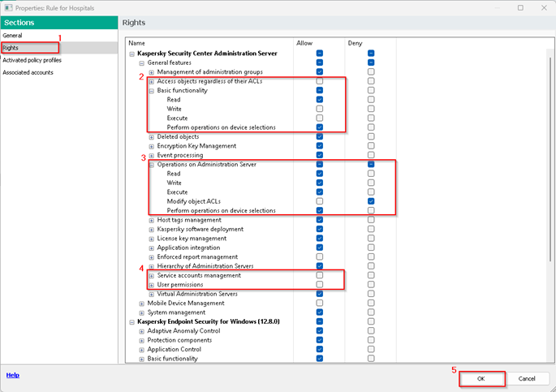Click the Cancel button
Screen dimensions: 556x392
tap(527, 378)
